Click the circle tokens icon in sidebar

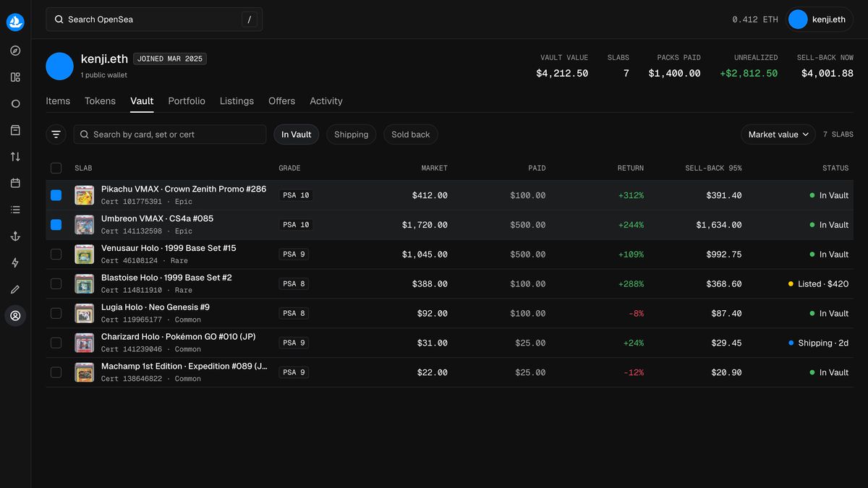pos(15,104)
